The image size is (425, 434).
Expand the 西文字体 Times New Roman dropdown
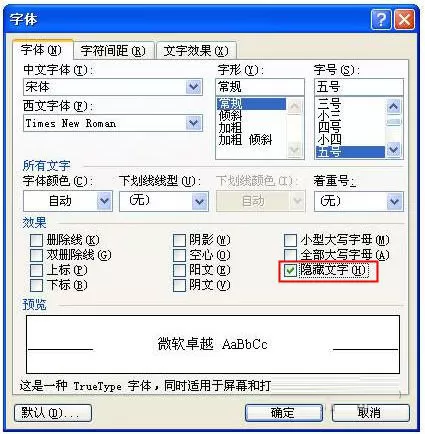pos(194,123)
